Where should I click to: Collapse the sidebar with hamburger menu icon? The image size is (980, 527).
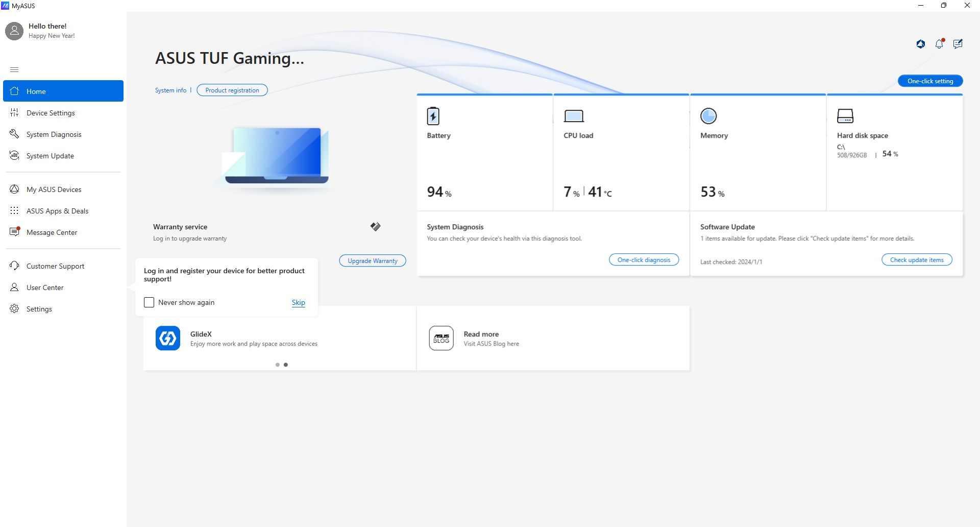[x=14, y=69]
